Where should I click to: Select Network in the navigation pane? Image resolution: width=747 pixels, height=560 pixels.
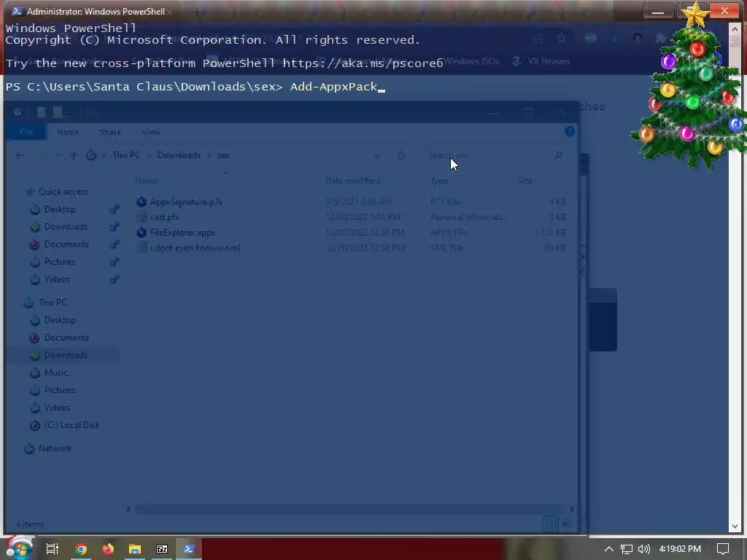tap(55, 448)
